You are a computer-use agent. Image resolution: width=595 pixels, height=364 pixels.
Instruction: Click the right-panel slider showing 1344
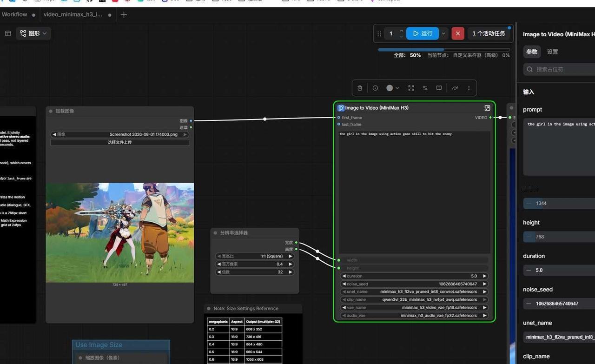(x=559, y=203)
